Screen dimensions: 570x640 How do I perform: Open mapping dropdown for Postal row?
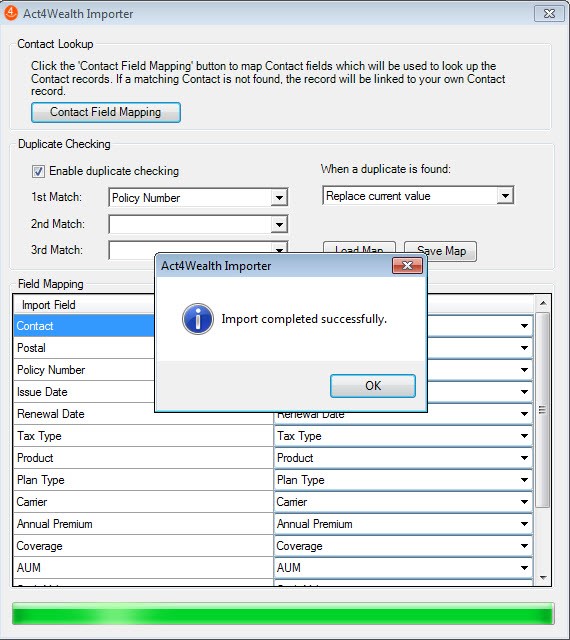(x=524, y=348)
